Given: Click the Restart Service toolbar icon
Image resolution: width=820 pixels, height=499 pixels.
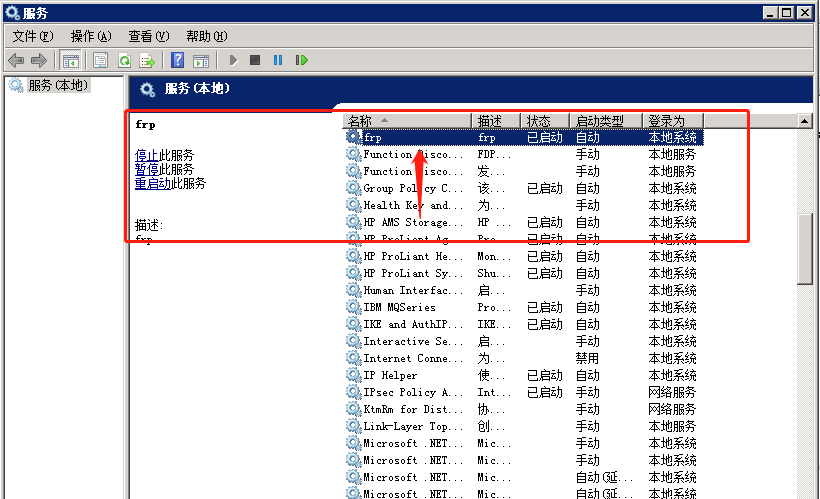Looking at the screenshot, I should click(301, 60).
